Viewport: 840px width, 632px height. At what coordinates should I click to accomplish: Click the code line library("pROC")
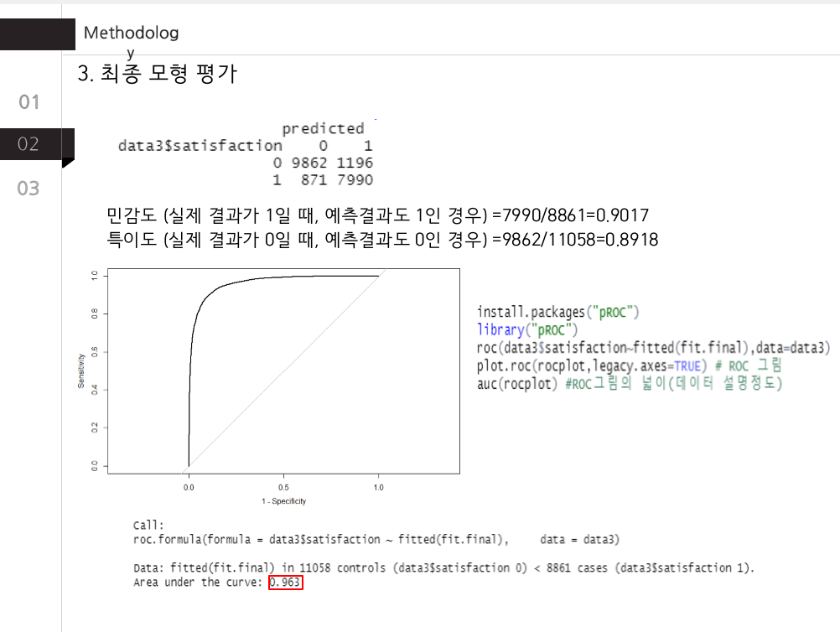[x=527, y=330]
